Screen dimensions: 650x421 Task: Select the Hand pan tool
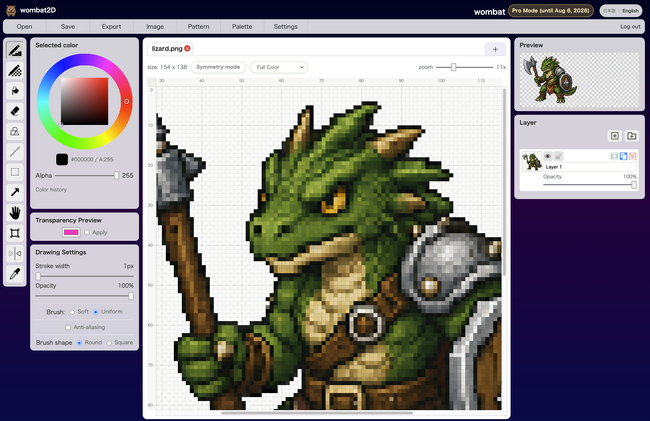coord(15,213)
